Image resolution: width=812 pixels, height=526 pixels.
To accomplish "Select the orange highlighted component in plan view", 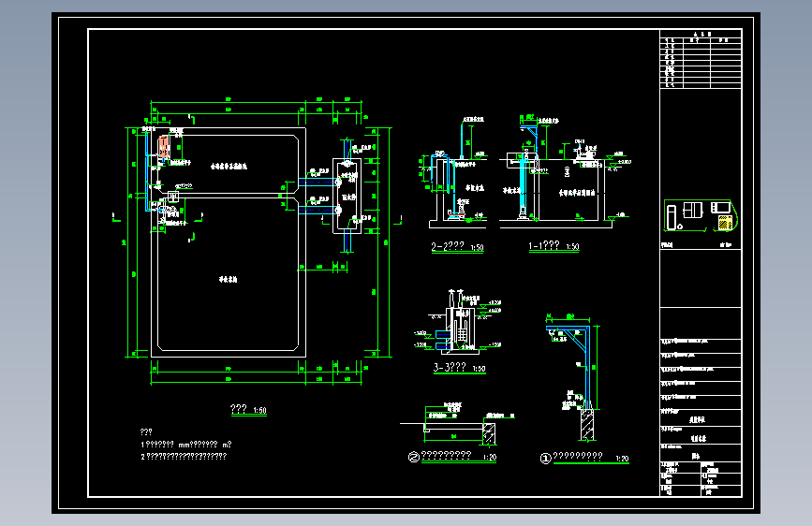I will (x=164, y=147).
